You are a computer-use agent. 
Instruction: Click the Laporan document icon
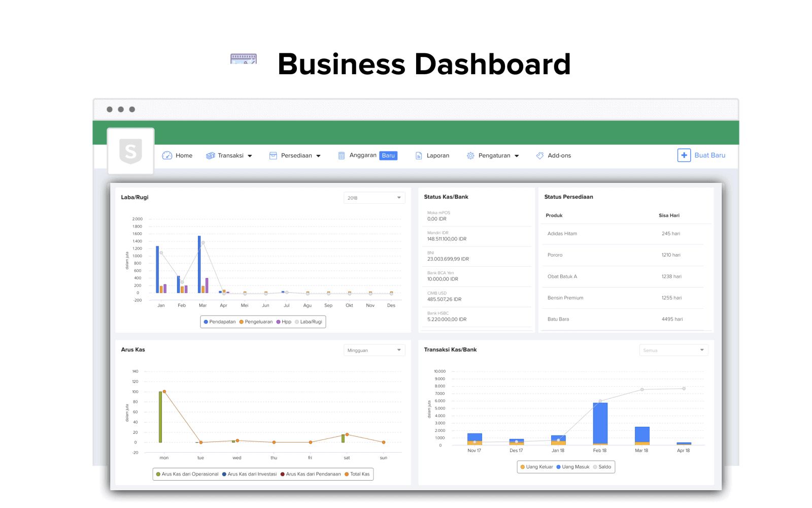[419, 155]
